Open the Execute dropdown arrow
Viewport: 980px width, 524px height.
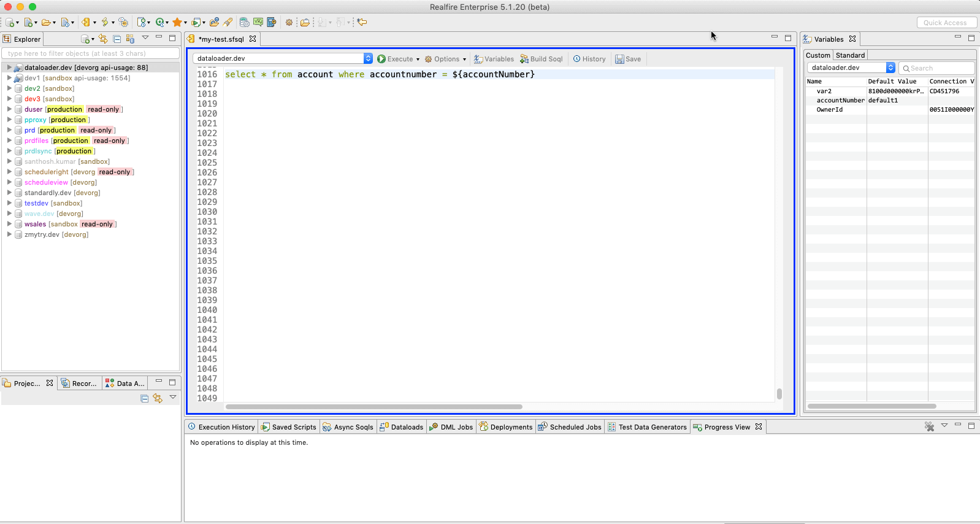click(418, 60)
